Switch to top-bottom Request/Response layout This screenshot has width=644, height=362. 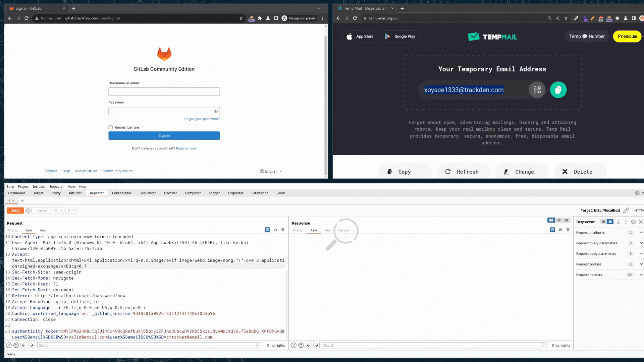[559, 220]
